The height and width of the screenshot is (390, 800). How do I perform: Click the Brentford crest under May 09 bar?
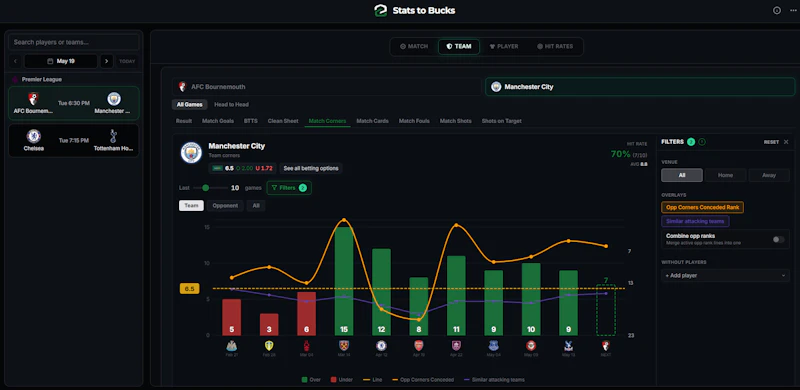[x=531, y=346]
